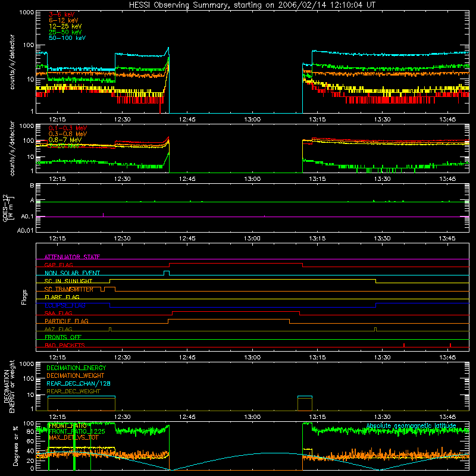Click the Flags vertical axis title
Image resolution: width=476 pixels, height=476 pixels.
point(24,297)
